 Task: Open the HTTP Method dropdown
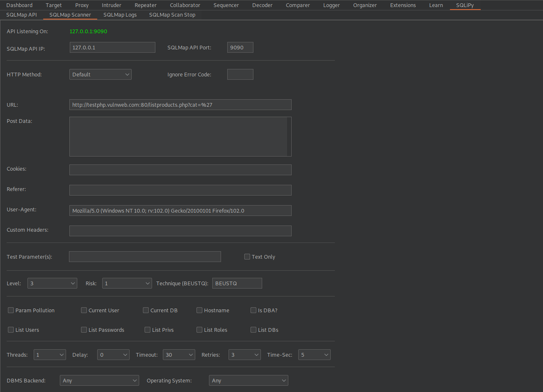point(100,75)
